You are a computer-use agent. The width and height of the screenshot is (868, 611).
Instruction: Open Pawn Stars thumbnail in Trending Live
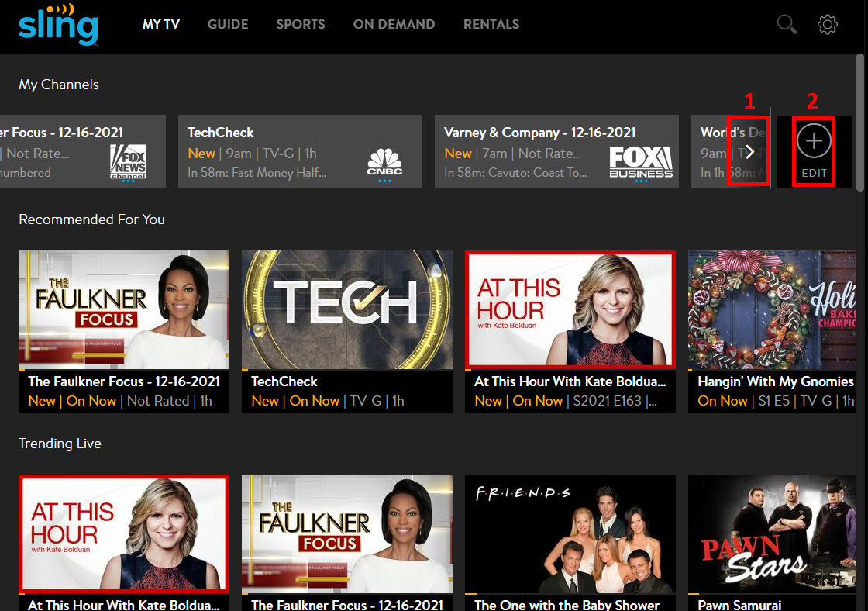[x=772, y=534]
